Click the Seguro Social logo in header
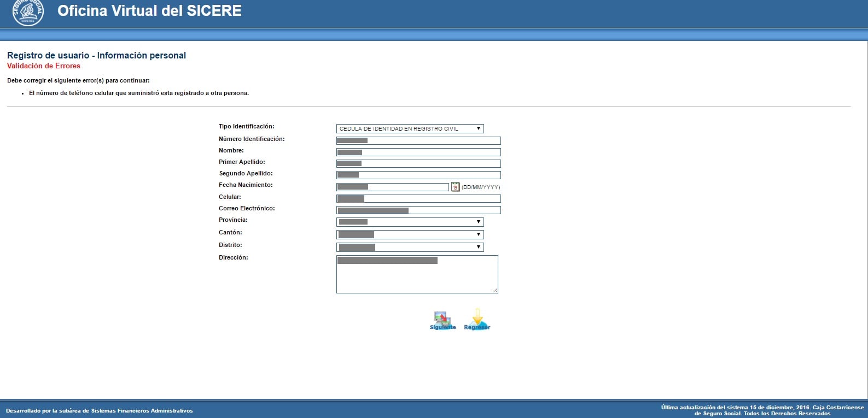 pos(28,13)
